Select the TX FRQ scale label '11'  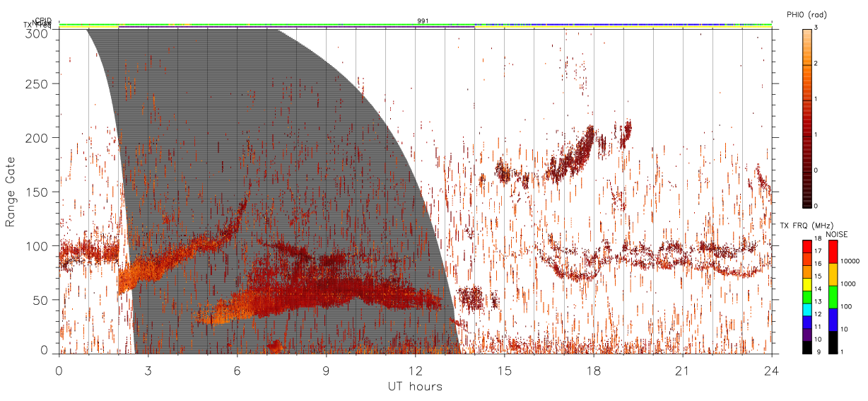[x=818, y=327]
